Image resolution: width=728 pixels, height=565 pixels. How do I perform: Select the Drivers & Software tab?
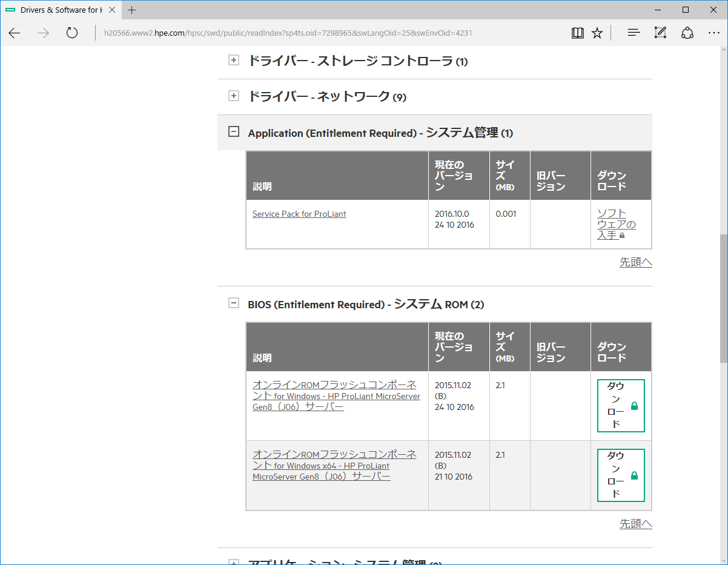(61, 10)
